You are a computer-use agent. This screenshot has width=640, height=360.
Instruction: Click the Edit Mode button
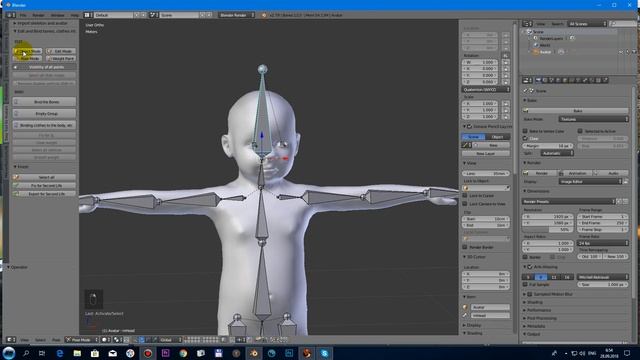click(x=61, y=51)
